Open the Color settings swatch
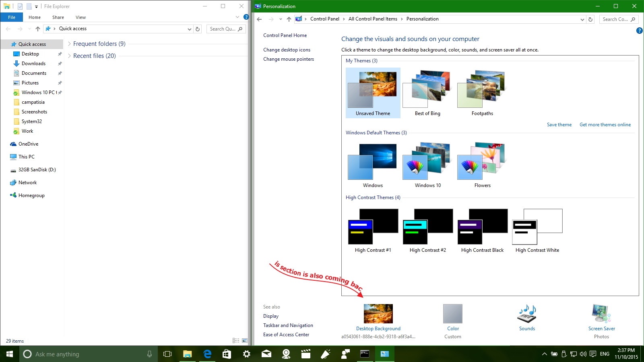Screen dimensions: 644x362 coord(453,314)
